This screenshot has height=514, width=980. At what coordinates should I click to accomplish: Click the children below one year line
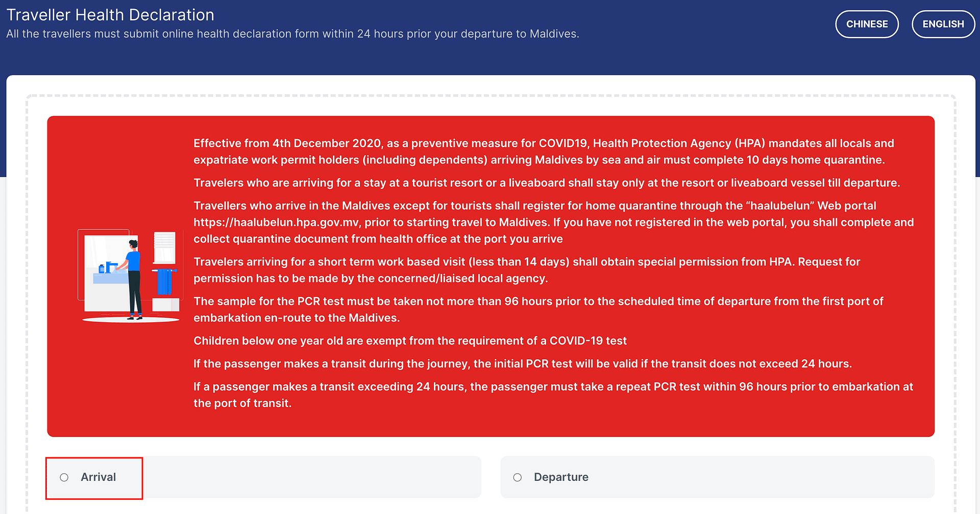(410, 341)
